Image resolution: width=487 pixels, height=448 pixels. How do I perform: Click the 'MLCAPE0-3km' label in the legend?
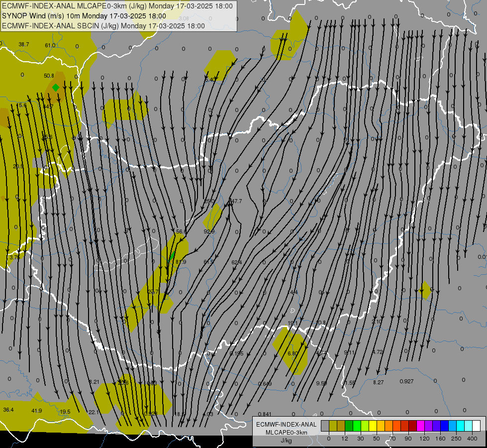pos(287,433)
